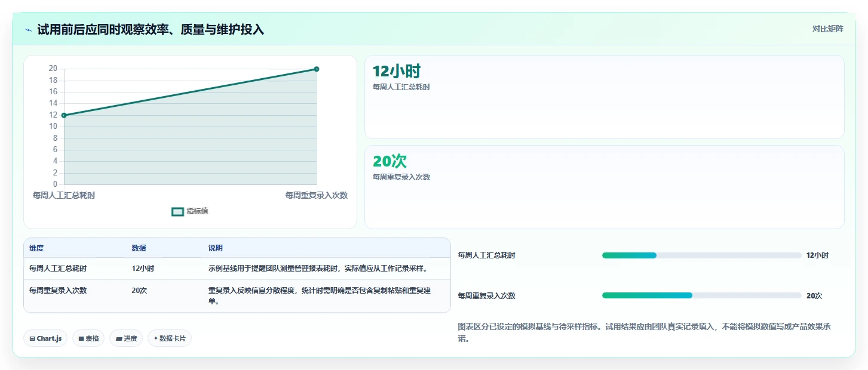The image size is (868, 370).
Task: Click the chart data point at value 12
Action: (x=64, y=115)
